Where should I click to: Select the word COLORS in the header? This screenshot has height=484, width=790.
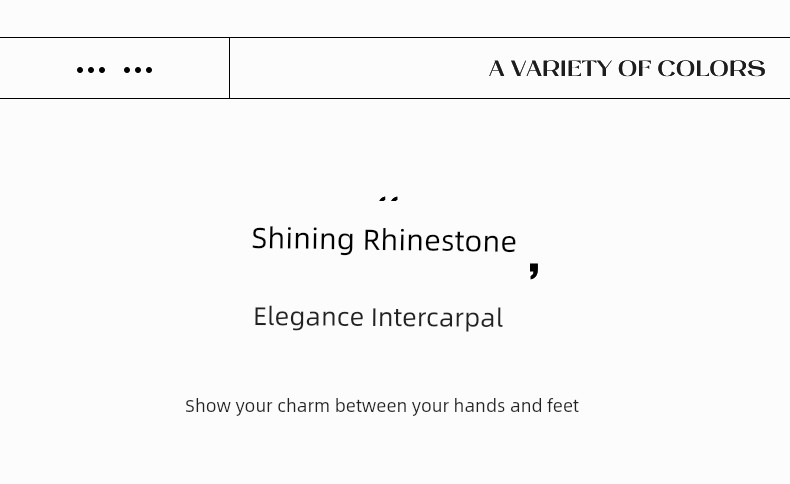[711, 68]
